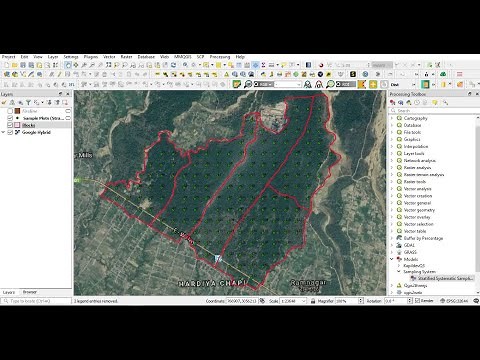Viewport: 480px width, 360px height.
Task: Click Expand All icon in Layers panel
Action: coord(49,102)
